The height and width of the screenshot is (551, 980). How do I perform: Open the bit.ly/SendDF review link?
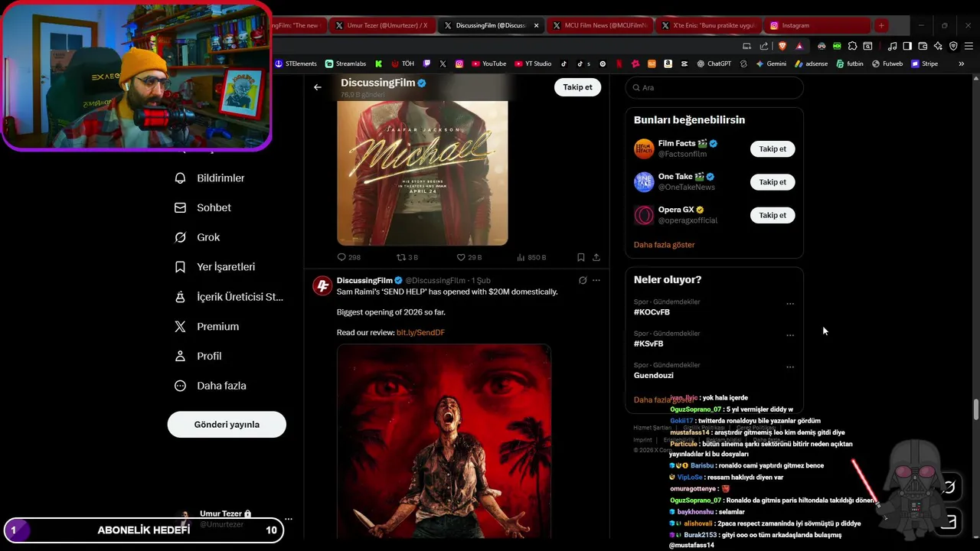(x=420, y=333)
